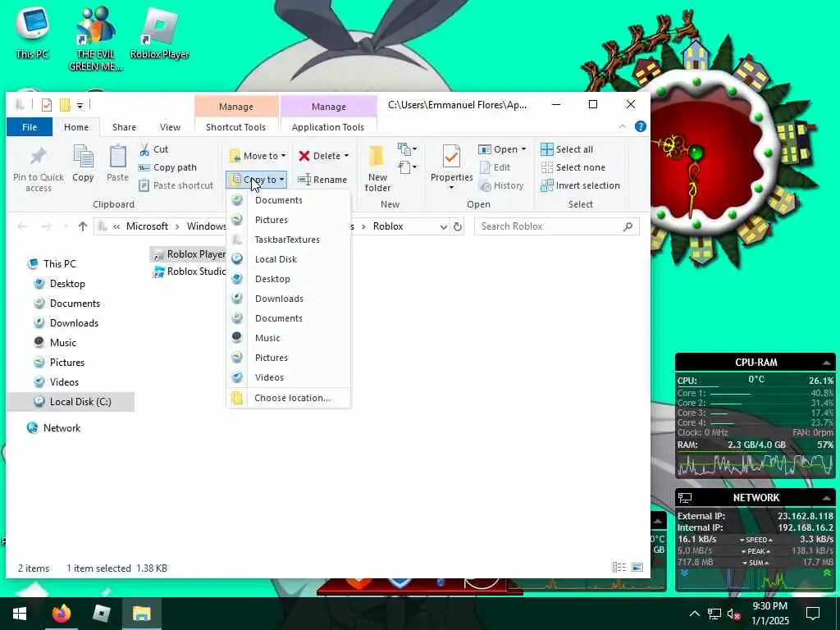Switch to the Share tab
Viewport: 840px width, 630px height.
(x=124, y=127)
